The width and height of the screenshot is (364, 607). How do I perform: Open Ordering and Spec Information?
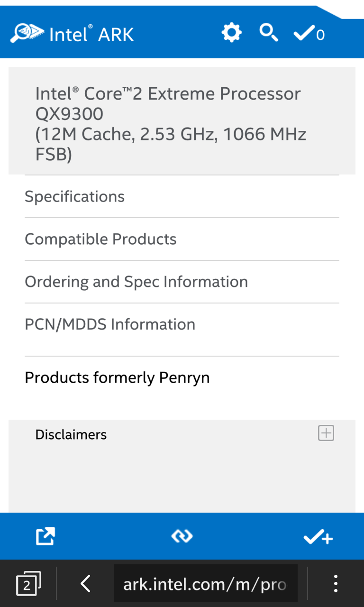tap(136, 282)
